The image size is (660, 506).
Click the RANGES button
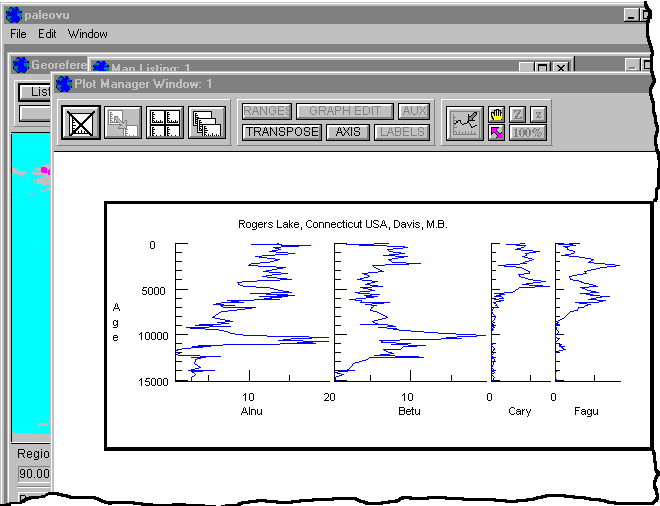[x=266, y=111]
